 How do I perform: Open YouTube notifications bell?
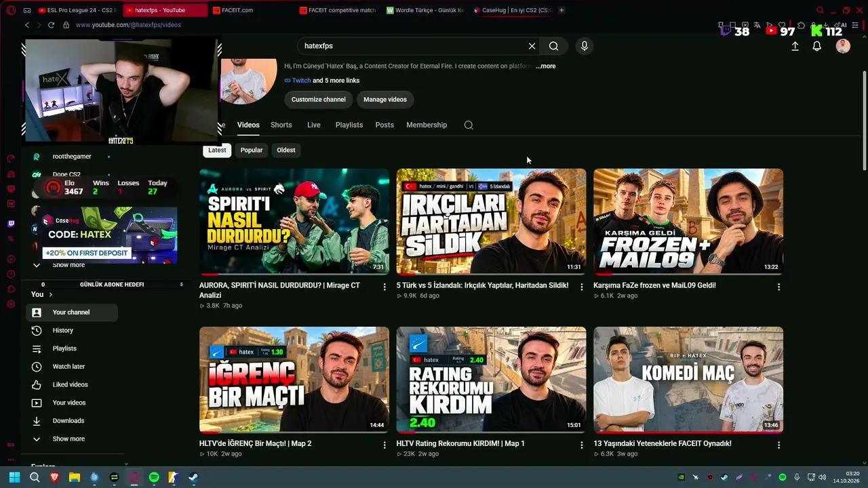coord(817,46)
